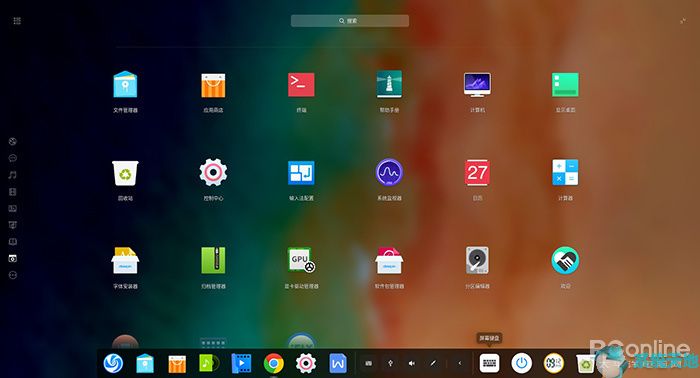Select the music note category in sidebar

coord(12,175)
